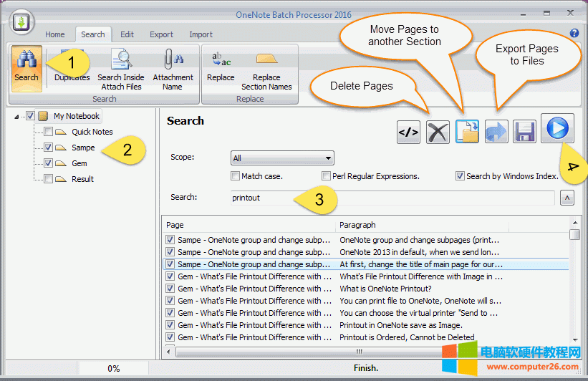The height and width of the screenshot is (381, 588).
Task: Switch to the Export tab
Action: pos(161,34)
